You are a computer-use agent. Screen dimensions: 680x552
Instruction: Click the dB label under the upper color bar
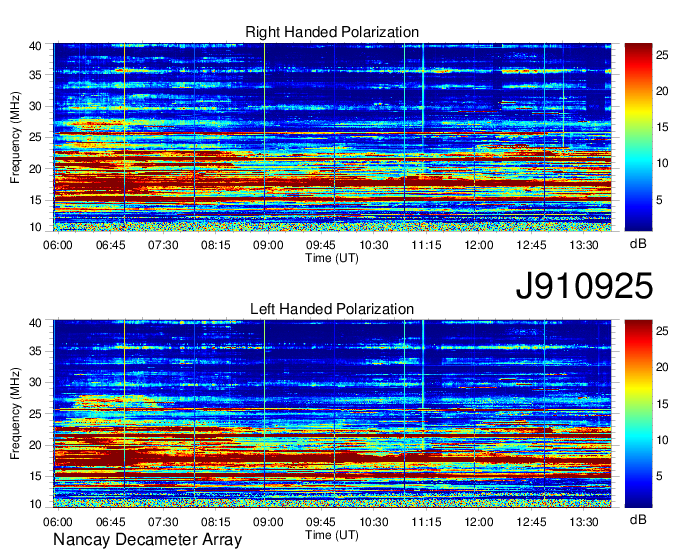638,244
